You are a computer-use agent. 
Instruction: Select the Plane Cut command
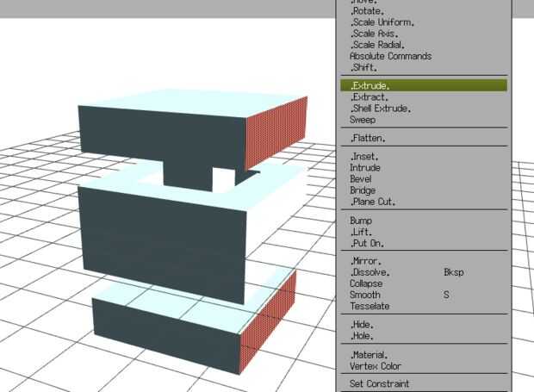pos(424,202)
